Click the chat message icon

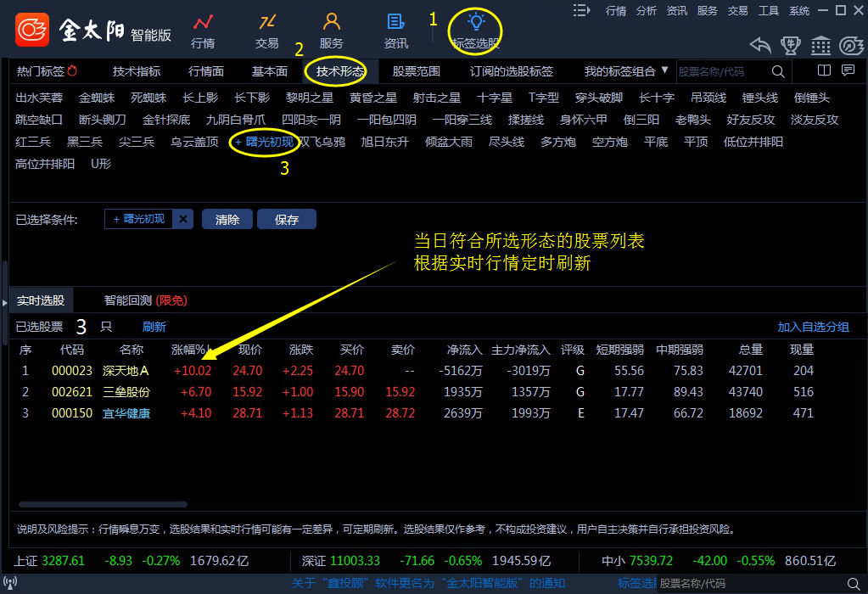(848, 70)
